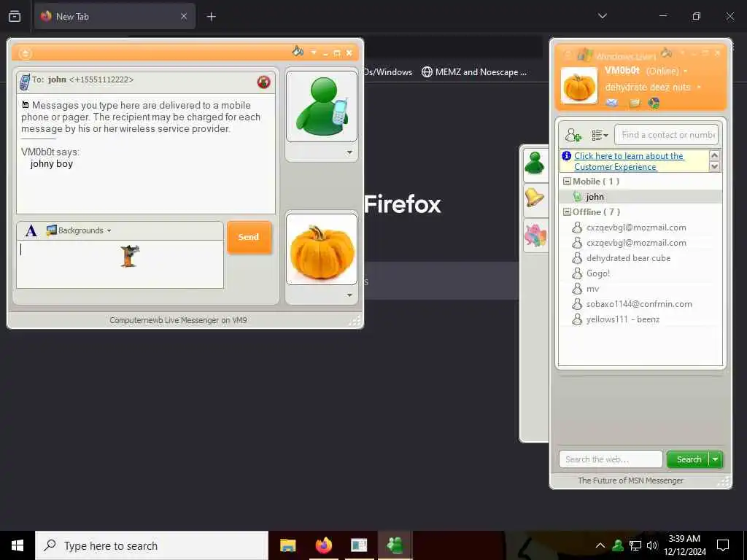This screenshot has height=560, width=747.
Task: Click the Messenger taskbar icon
Action: (x=395, y=545)
